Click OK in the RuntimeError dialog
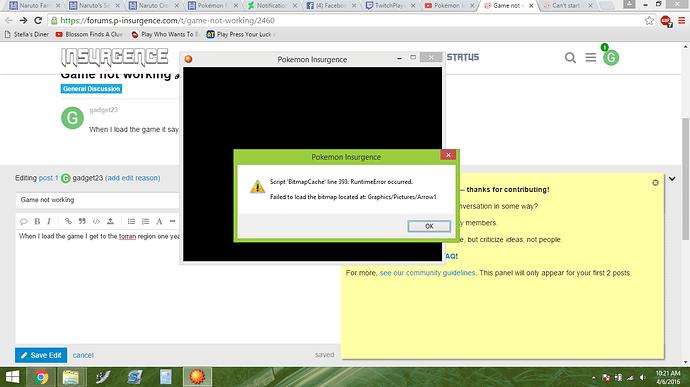This screenshot has height=387, width=690. coord(429,226)
